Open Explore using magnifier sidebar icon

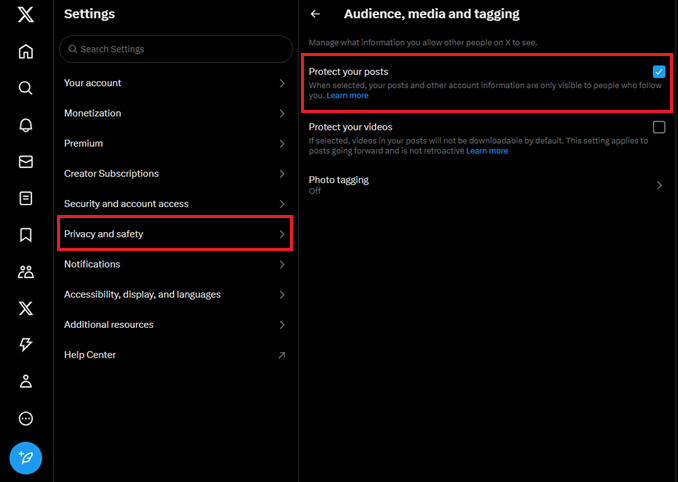(26, 88)
